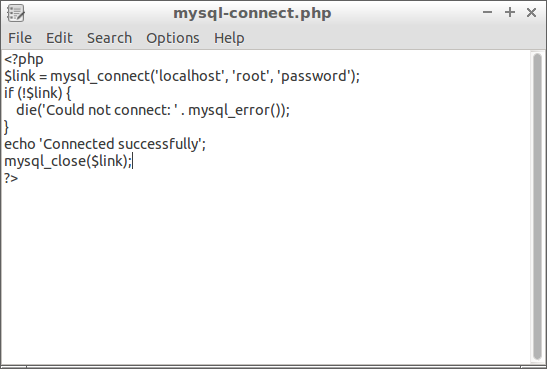
Task: Click the 'password' string in mysql_connect line
Action: coord(315,76)
